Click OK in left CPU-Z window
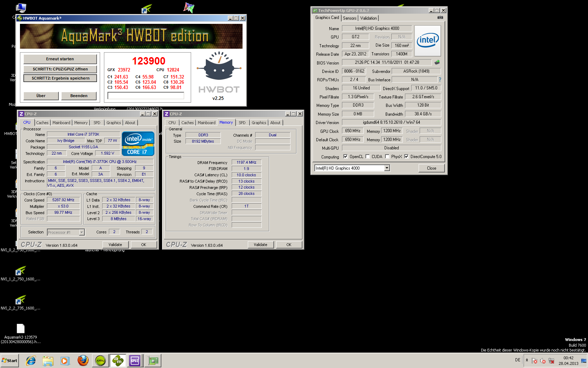This screenshot has height=368, width=588. [143, 245]
